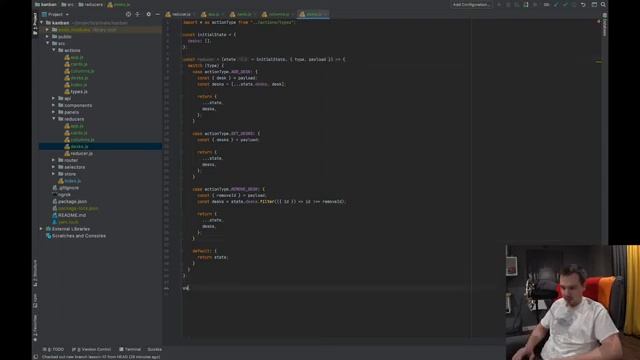Click the inspections indicator at editor top right

[x=599, y=22]
